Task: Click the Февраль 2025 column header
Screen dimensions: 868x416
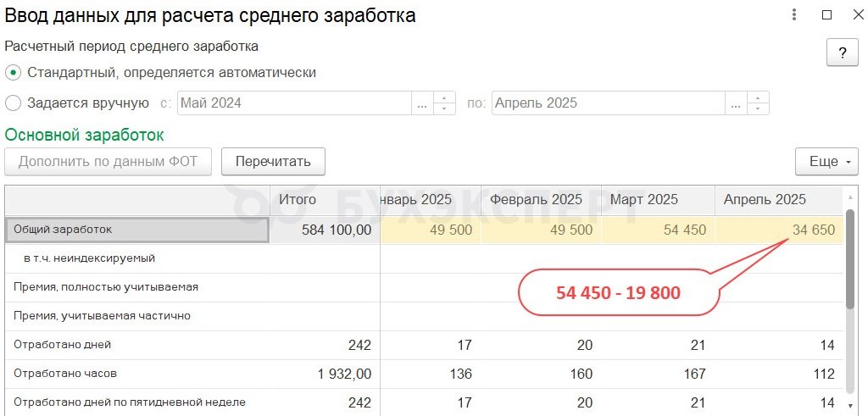Action: [541, 200]
